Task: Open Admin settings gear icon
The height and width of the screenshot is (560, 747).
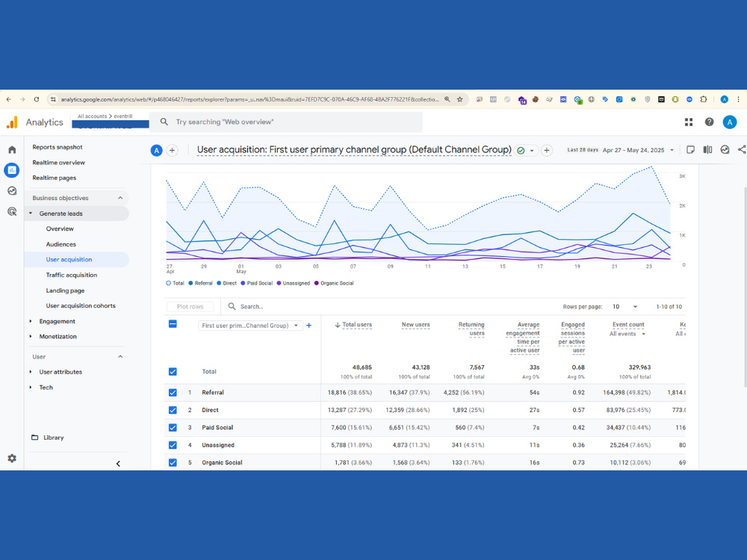Action: pyautogui.click(x=12, y=458)
